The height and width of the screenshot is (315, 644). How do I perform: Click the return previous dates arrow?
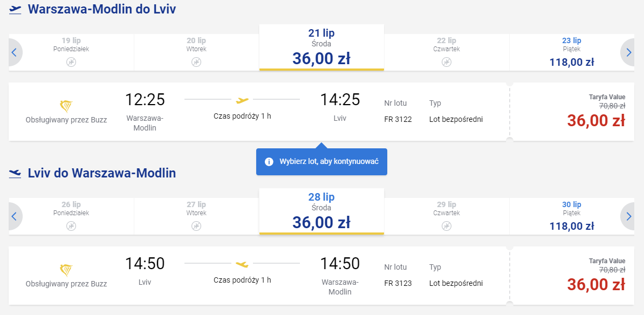click(15, 216)
